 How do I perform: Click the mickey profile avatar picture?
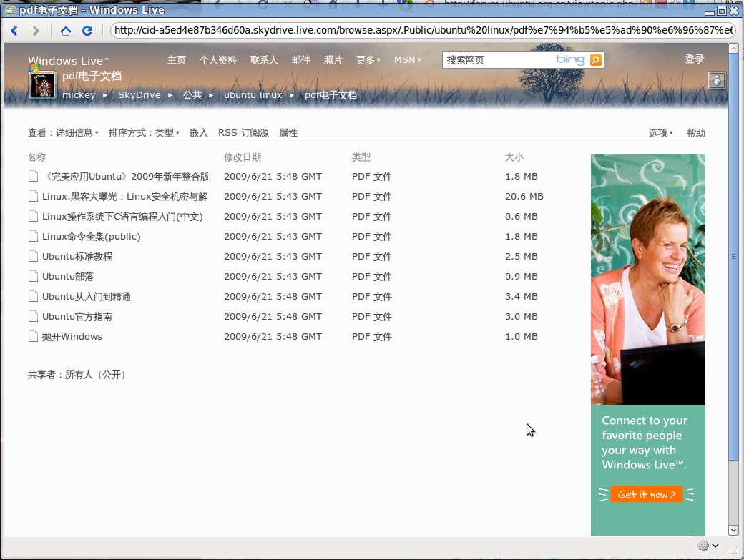coord(43,85)
